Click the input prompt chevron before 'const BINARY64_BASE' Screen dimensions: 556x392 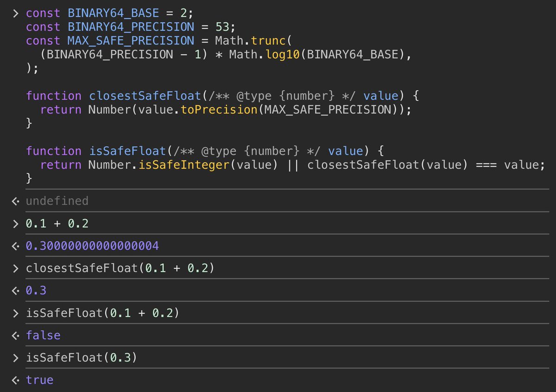[16, 13]
